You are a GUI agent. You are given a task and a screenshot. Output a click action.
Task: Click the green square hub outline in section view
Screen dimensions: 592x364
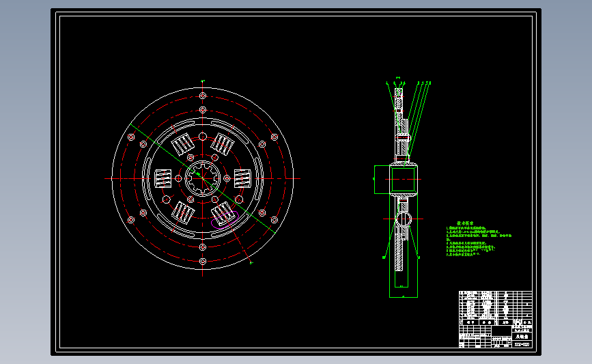(x=404, y=180)
